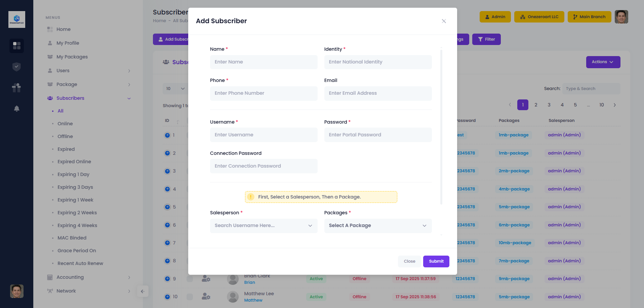
Task: Expand row 5 details plus toggle
Action: click(167, 207)
